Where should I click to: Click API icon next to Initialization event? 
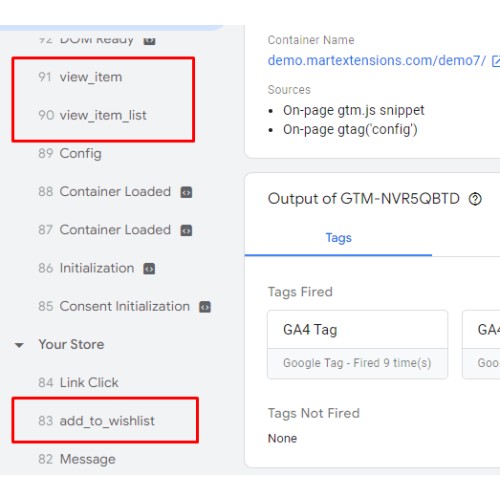(x=149, y=269)
